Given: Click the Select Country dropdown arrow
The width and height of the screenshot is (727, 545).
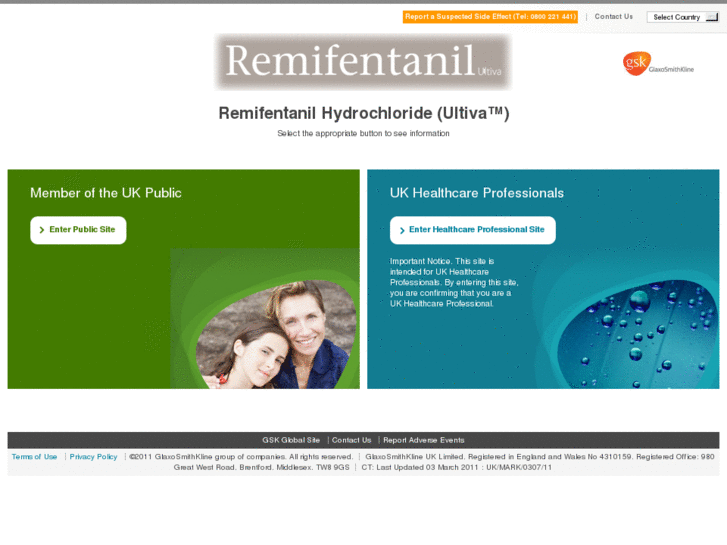Looking at the screenshot, I should (x=712, y=17).
